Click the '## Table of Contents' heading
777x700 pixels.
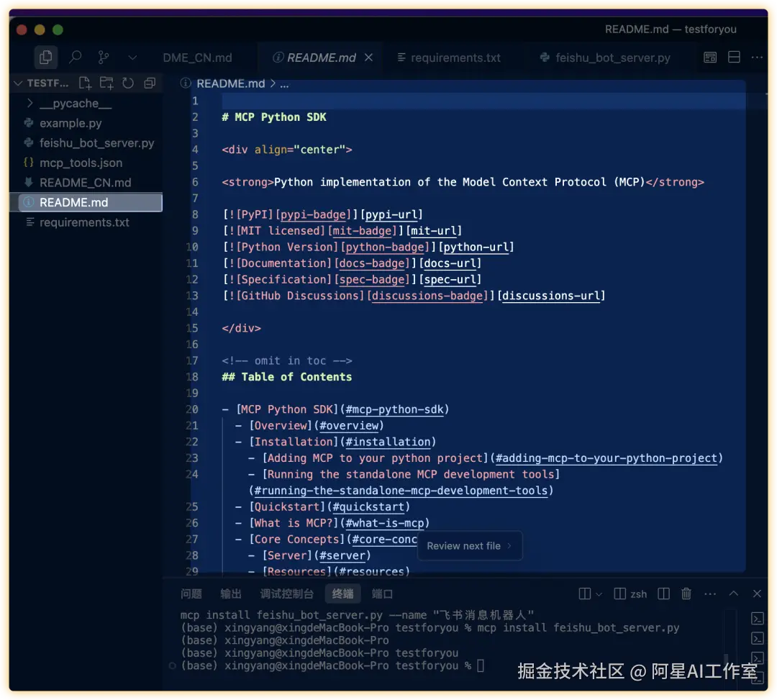click(287, 377)
